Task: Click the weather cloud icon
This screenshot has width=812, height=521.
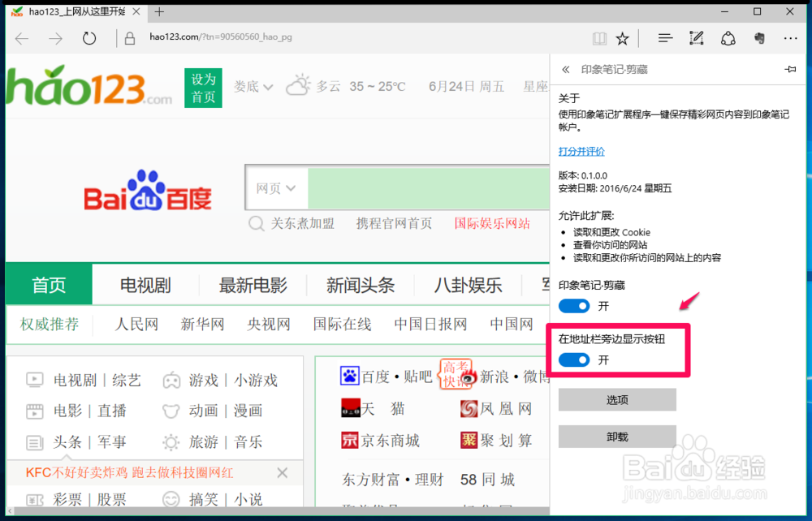Action: 298,85
